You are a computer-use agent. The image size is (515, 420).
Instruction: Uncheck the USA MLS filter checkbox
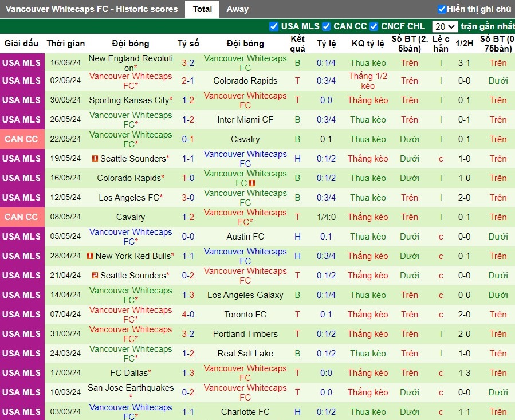pos(274,26)
